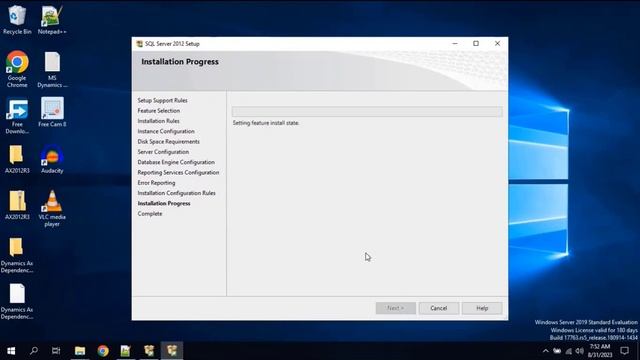Select the Error Reporting step
Viewport: 640px width, 360px height.
coord(156,183)
